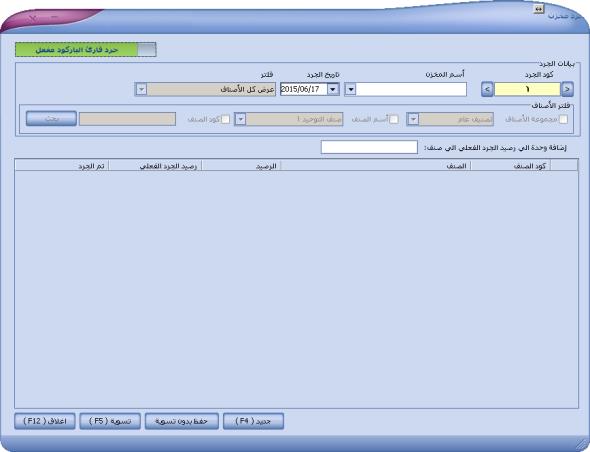
Task: Check the مجموعة الأصناف checkbox
Action: click(563, 119)
